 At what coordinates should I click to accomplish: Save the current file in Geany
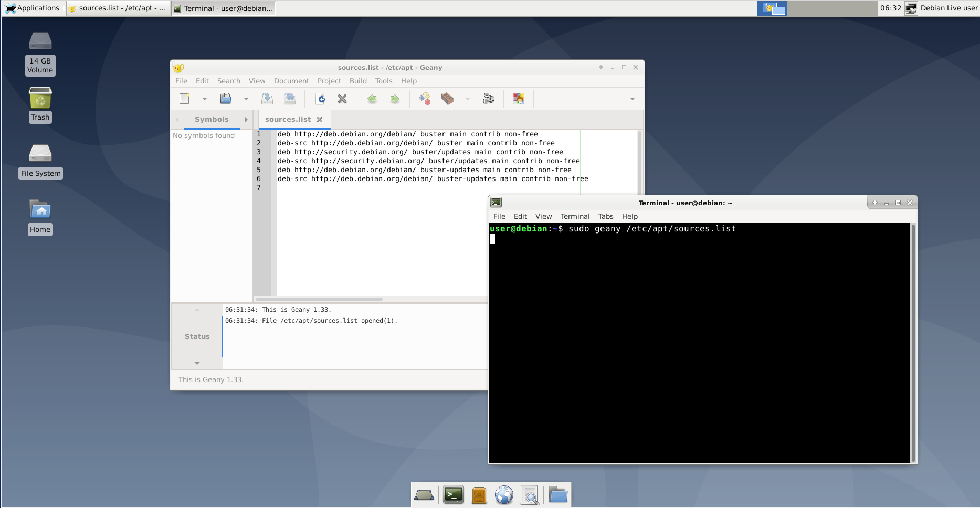click(267, 99)
